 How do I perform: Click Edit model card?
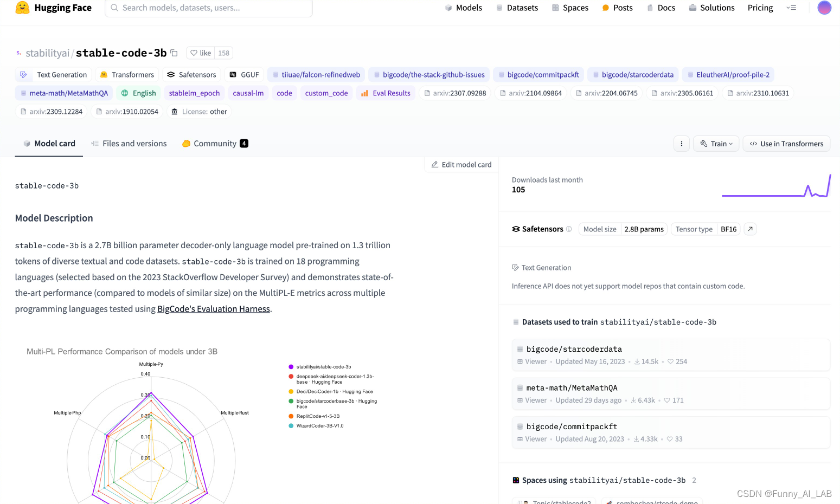pyautogui.click(x=461, y=165)
